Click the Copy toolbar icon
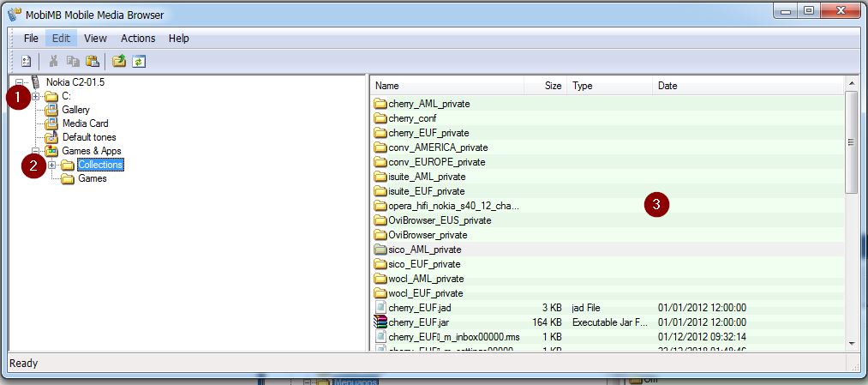This screenshot has height=385, width=868. click(x=73, y=61)
